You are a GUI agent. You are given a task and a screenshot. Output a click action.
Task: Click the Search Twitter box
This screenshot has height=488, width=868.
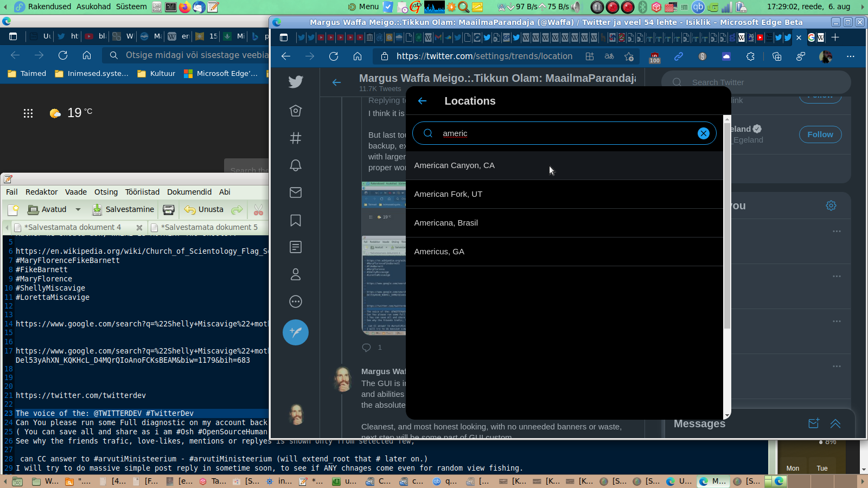[x=756, y=82]
